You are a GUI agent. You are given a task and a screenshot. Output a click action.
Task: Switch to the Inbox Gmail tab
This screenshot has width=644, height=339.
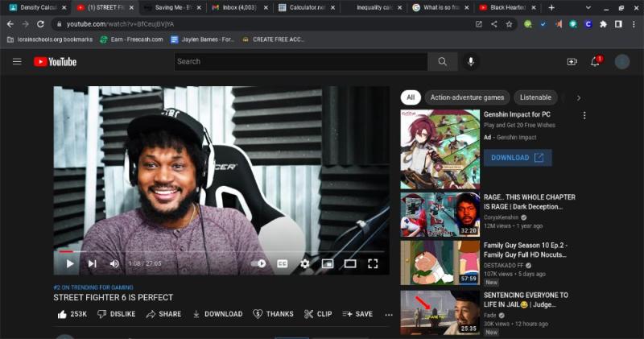pyautogui.click(x=237, y=7)
